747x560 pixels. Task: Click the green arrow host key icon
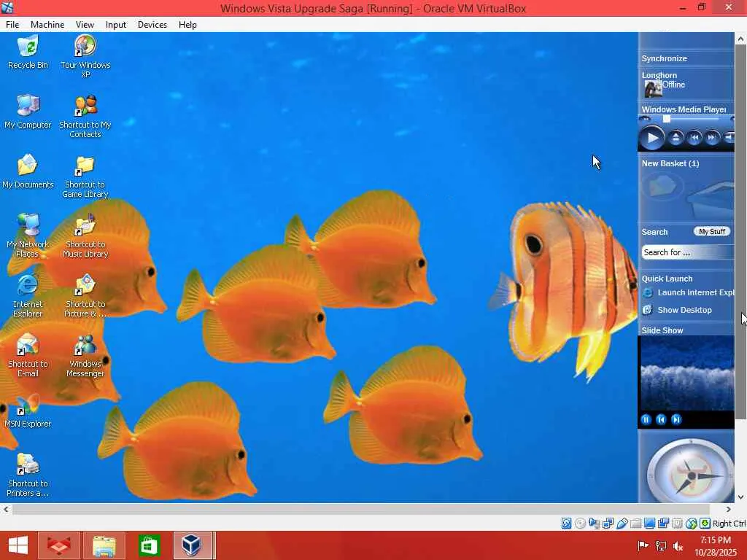705,524
